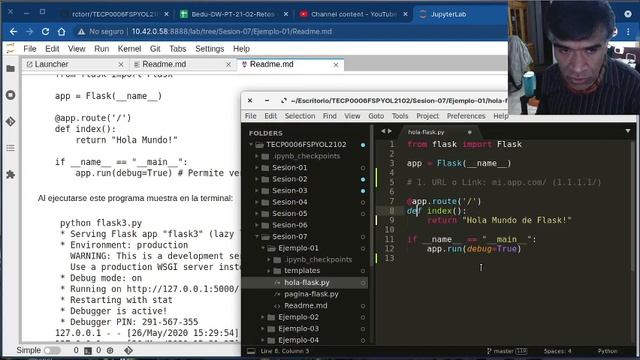Open the JupyterLab Kernel menu
The width and height of the screenshot is (640, 360).
[129, 49]
